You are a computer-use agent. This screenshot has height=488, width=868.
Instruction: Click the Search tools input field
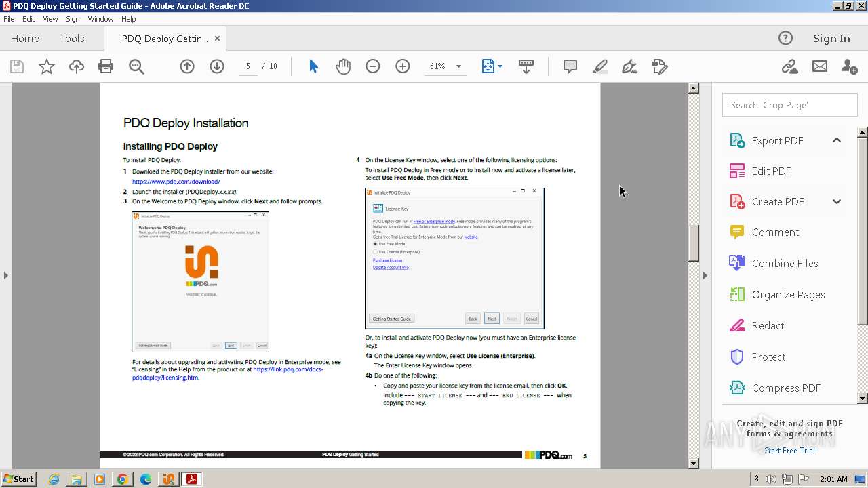(789, 105)
